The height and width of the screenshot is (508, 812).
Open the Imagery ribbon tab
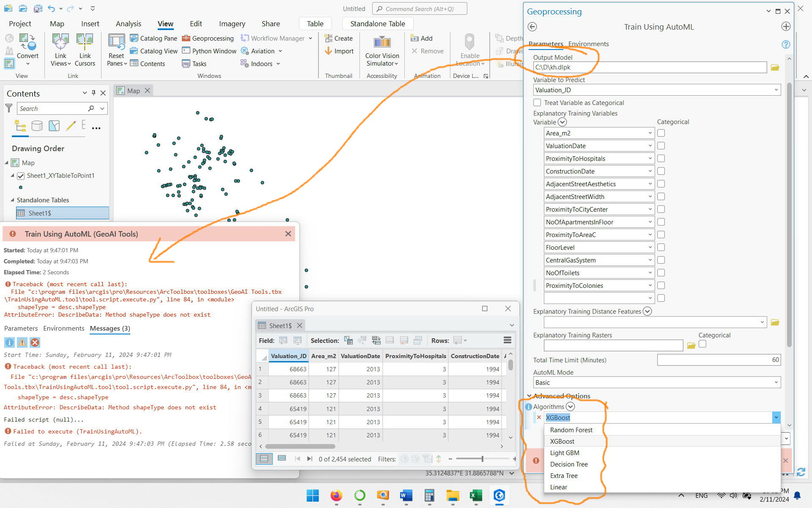(232, 24)
